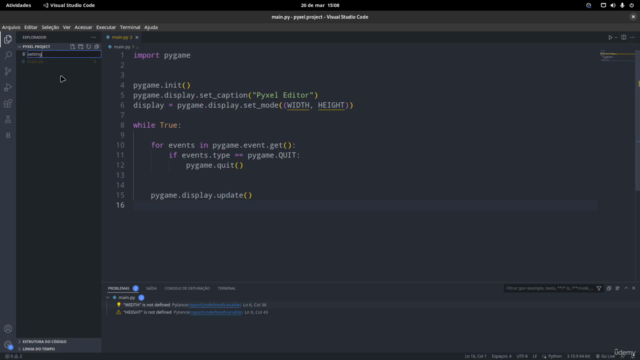Collapse main.py group in Problems list

[108, 298]
